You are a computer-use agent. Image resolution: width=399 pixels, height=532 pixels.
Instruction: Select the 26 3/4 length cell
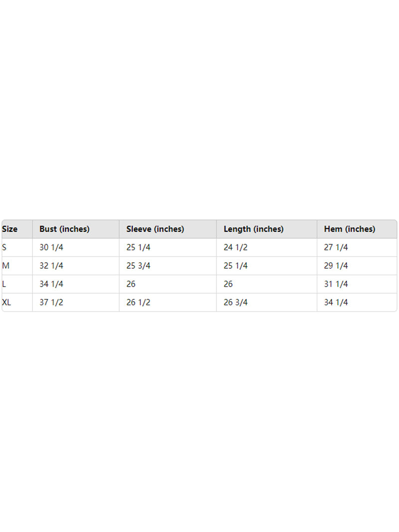(235, 303)
